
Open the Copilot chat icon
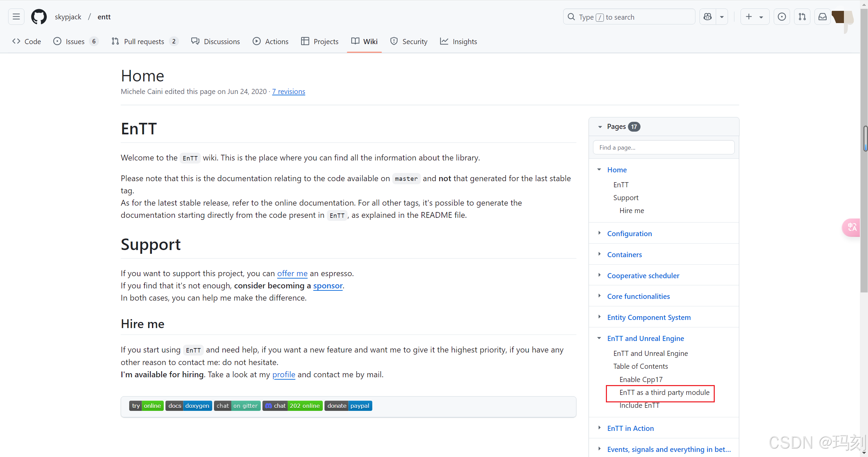[x=708, y=17]
